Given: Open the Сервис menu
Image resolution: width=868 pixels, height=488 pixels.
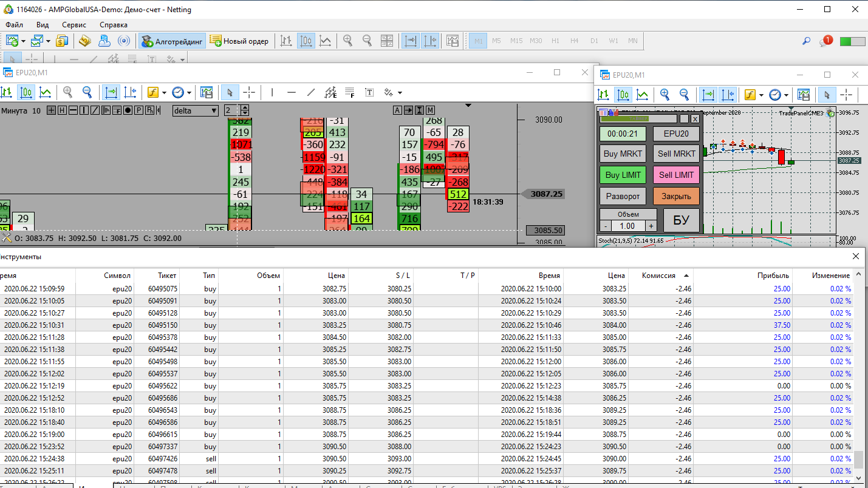Looking at the screenshot, I should [x=74, y=25].
